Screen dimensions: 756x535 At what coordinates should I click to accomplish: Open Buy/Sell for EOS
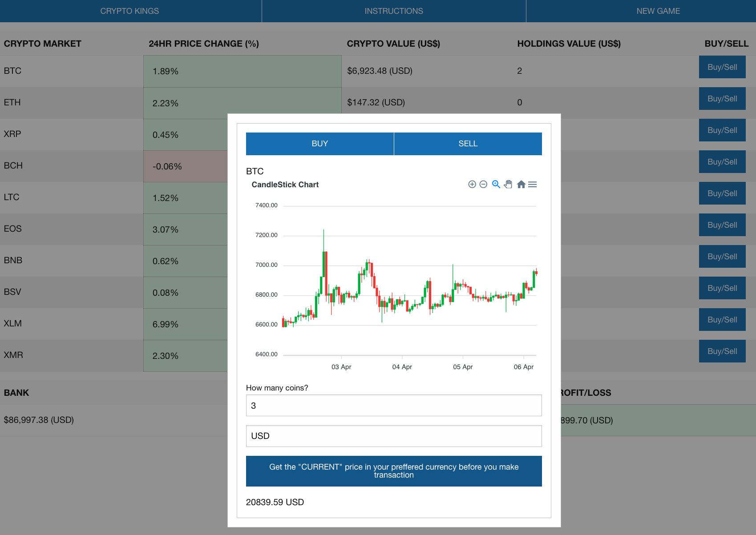pos(722,225)
